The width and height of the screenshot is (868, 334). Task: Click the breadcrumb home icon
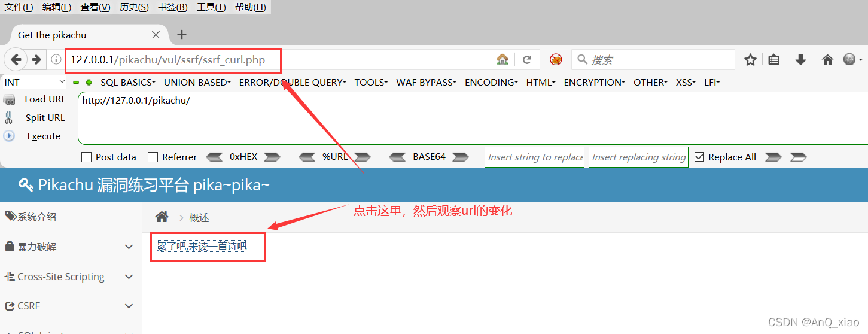point(162,217)
